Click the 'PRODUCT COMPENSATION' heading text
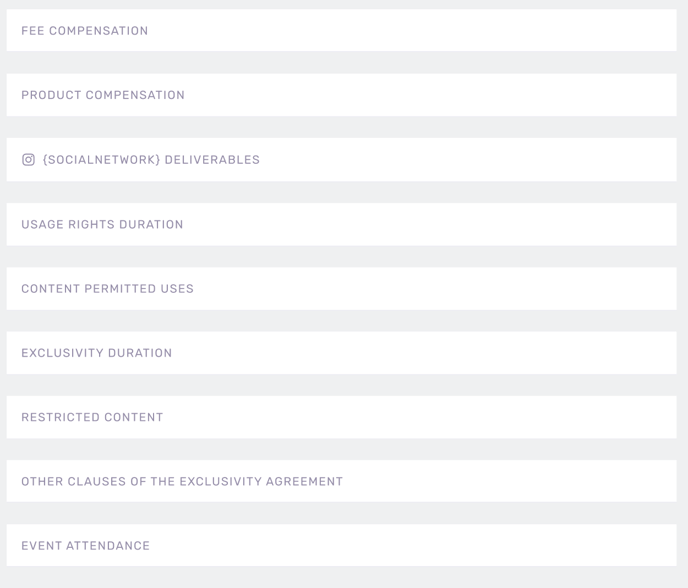Screen dimensions: 688x588 coord(103,95)
